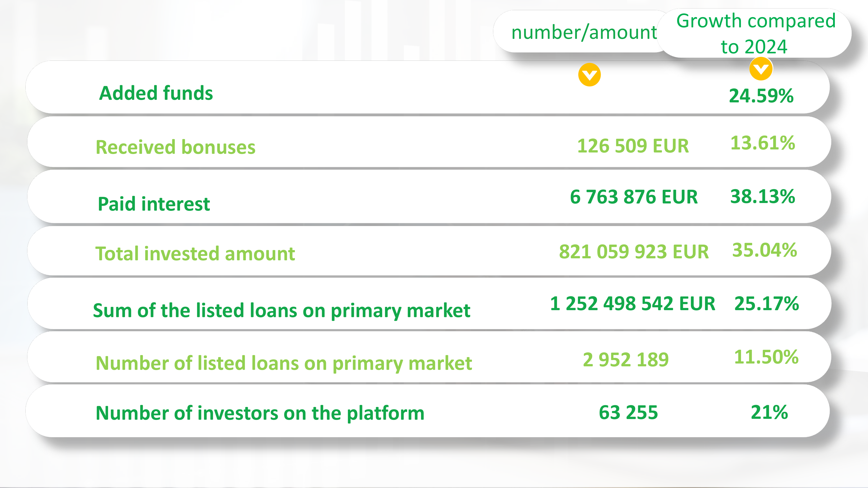Click Number of listed loans on primary market
This screenshot has width=868, height=488.
click(284, 363)
